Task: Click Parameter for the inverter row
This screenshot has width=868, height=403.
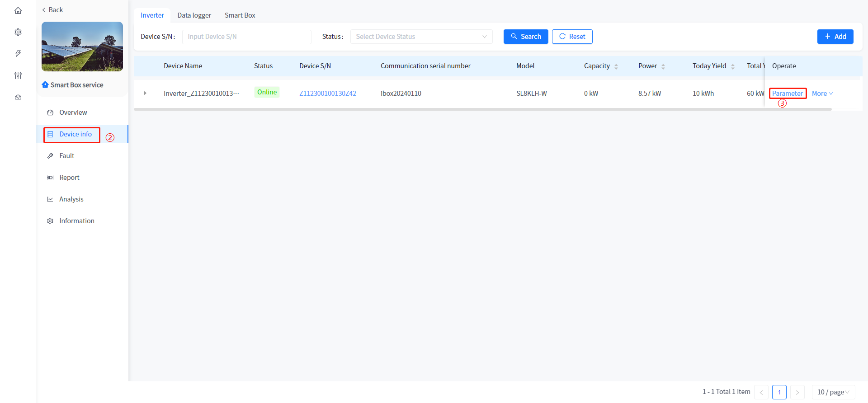Action: pyautogui.click(x=788, y=94)
